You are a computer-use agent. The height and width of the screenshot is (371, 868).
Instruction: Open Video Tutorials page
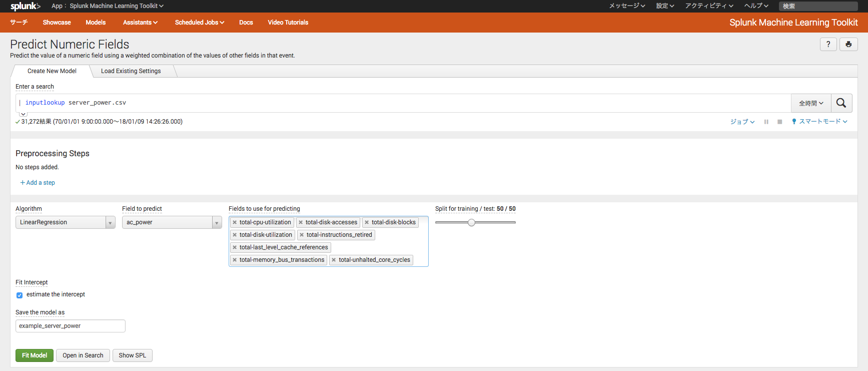point(288,23)
